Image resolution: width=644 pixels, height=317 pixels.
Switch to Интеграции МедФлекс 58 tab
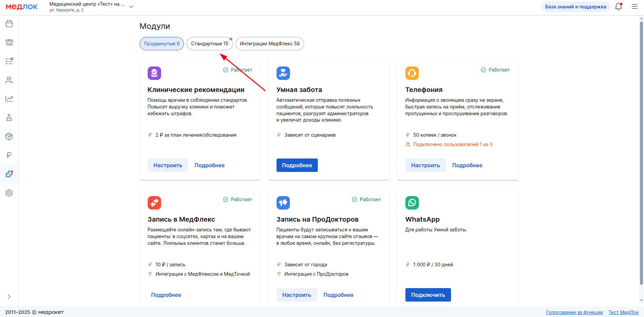(270, 44)
